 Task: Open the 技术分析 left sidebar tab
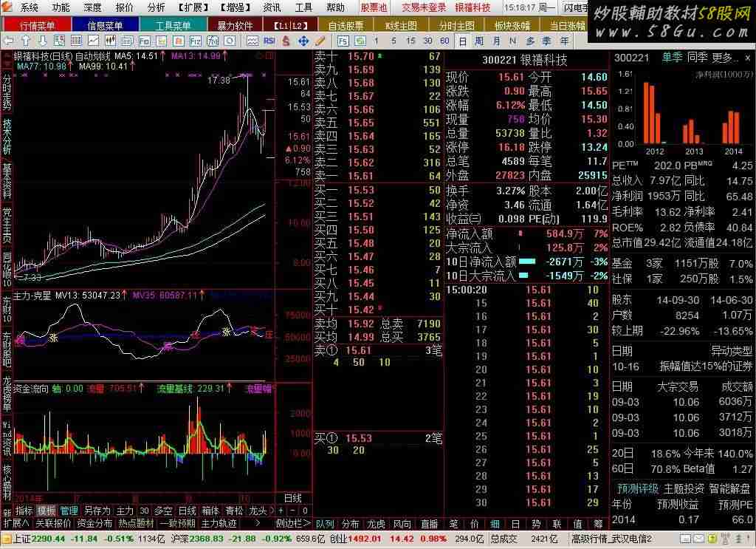coord(7,137)
